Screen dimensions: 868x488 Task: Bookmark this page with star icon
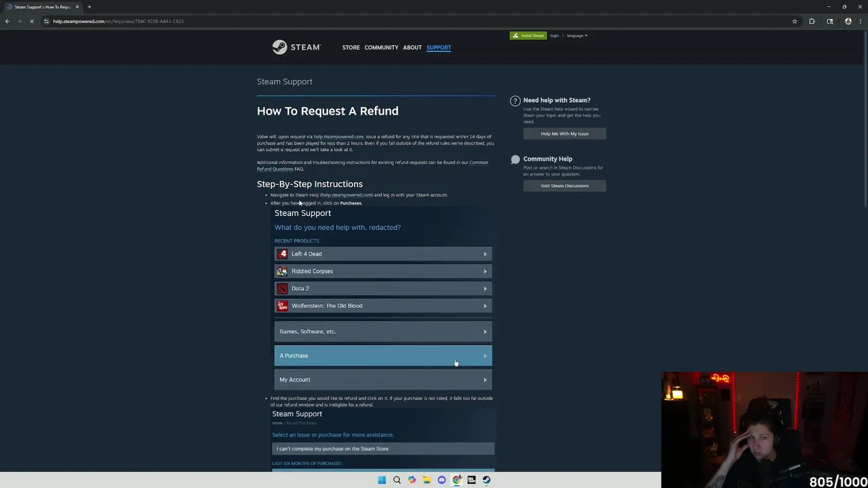795,21
